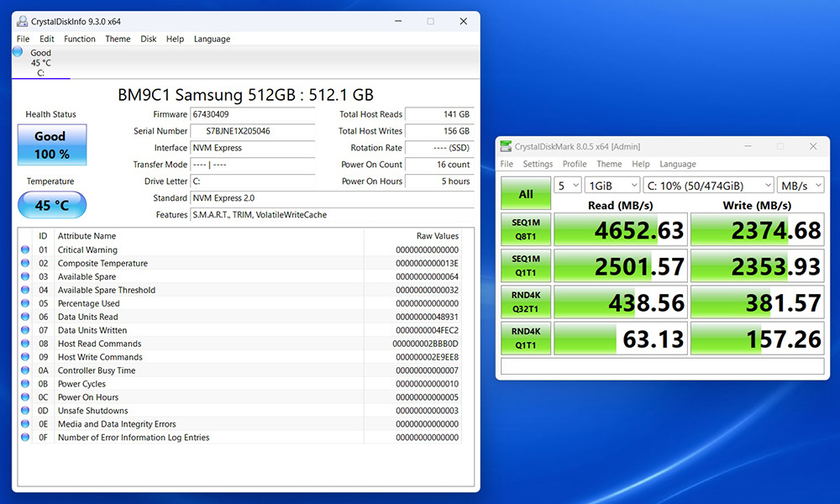The height and width of the screenshot is (504, 840).
Task: Select the blue drive status orb for C:
Action: click(x=18, y=52)
